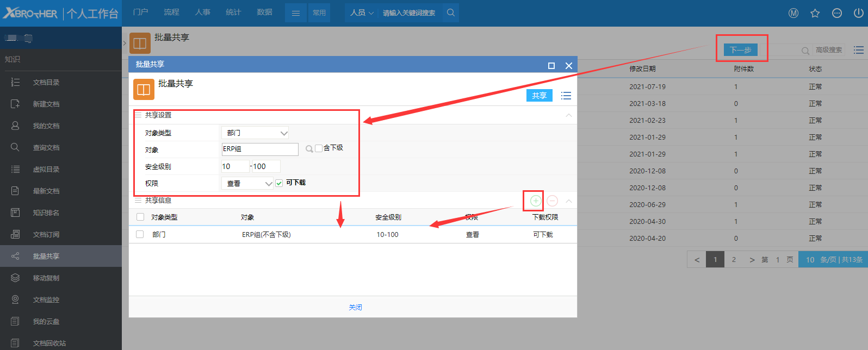The height and width of the screenshot is (350, 868).
Task: Click the blue 共享 button
Action: (x=539, y=96)
